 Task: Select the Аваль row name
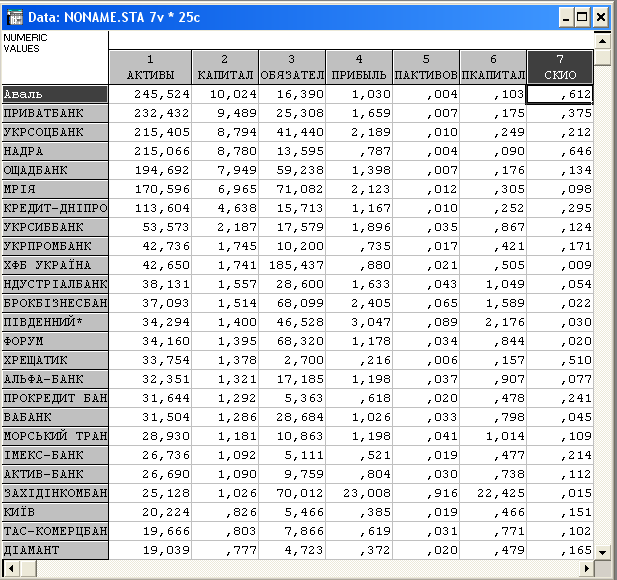[x=55, y=94]
